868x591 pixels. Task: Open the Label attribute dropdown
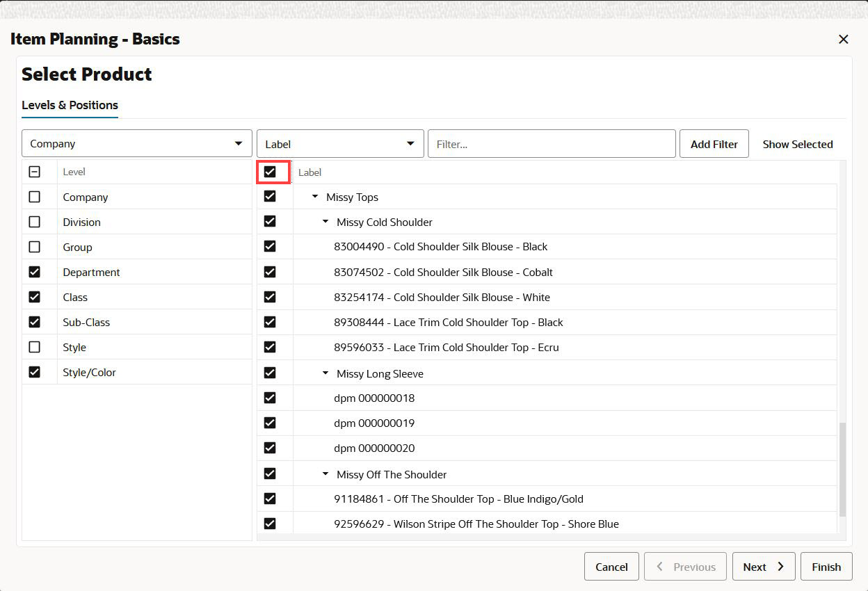tap(340, 144)
